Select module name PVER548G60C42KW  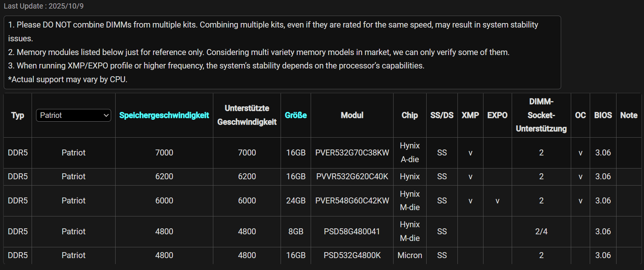point(352,201)
